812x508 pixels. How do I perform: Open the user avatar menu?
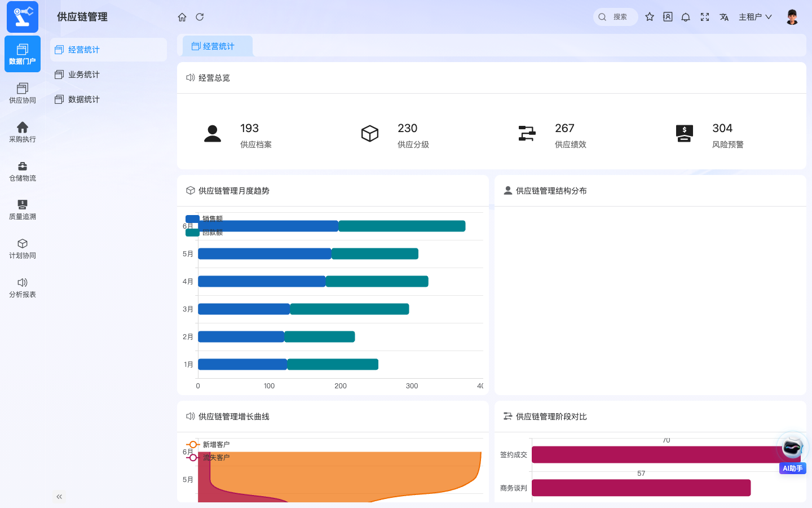[792, 17]
